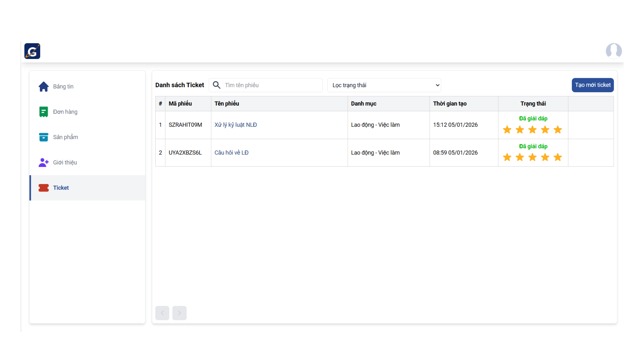644x362 pixels.
Task: Click the green receipt Đơn hàng icon
Action: click(44, 112)
